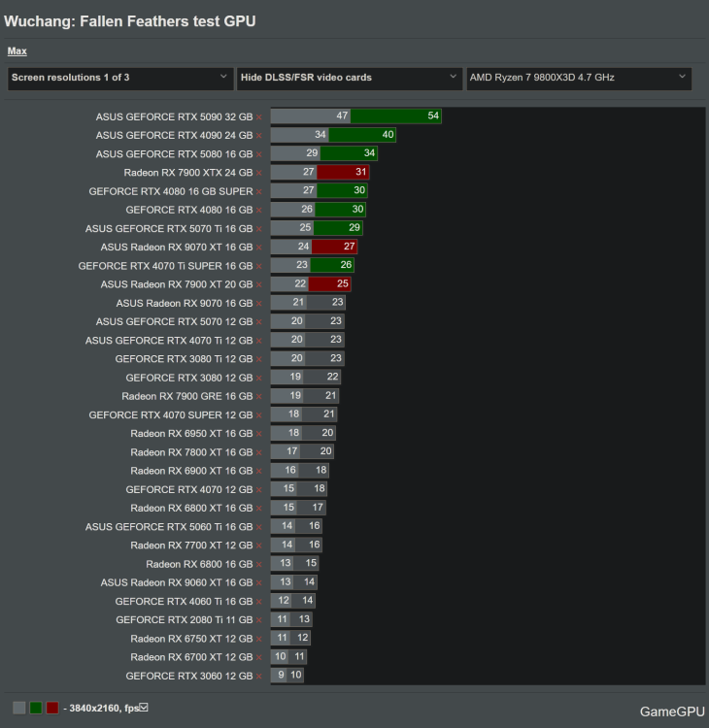Click the GEFORCE RTX 3060 12 GB label
The image size is (709, 728).
189,676
